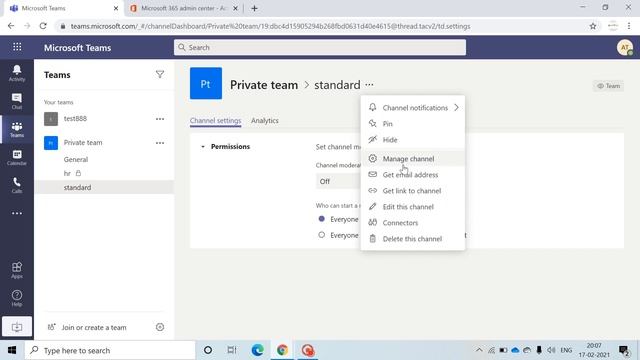
Task: Open Chrome from the taskbar
Action: tap(282, 350)
